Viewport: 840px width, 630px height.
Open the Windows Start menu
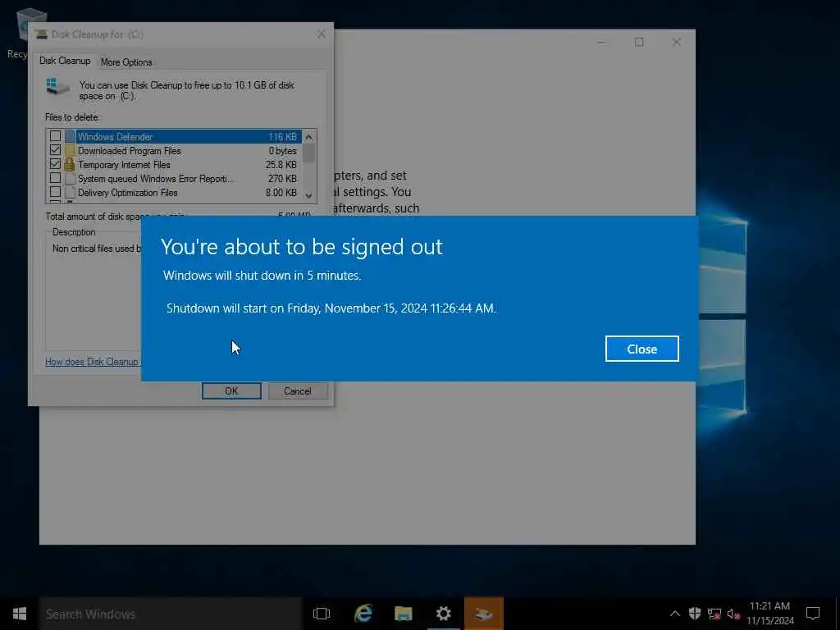pyautogui.click(x=20, y=614)
